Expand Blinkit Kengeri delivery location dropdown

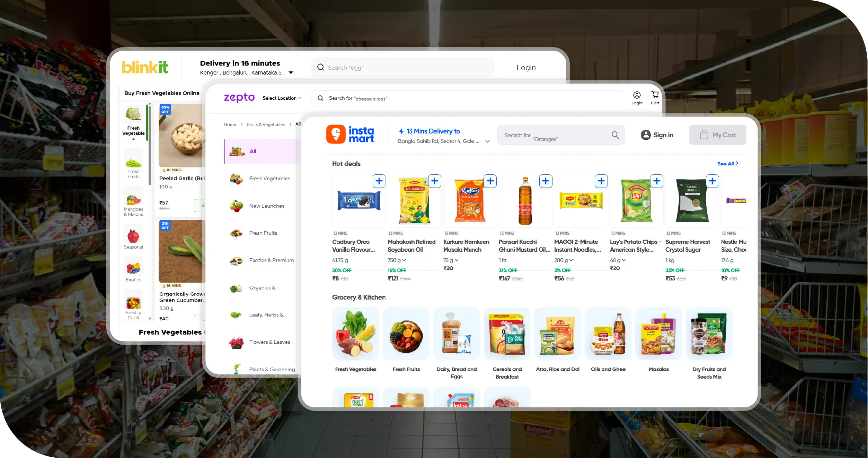(291, 73)
